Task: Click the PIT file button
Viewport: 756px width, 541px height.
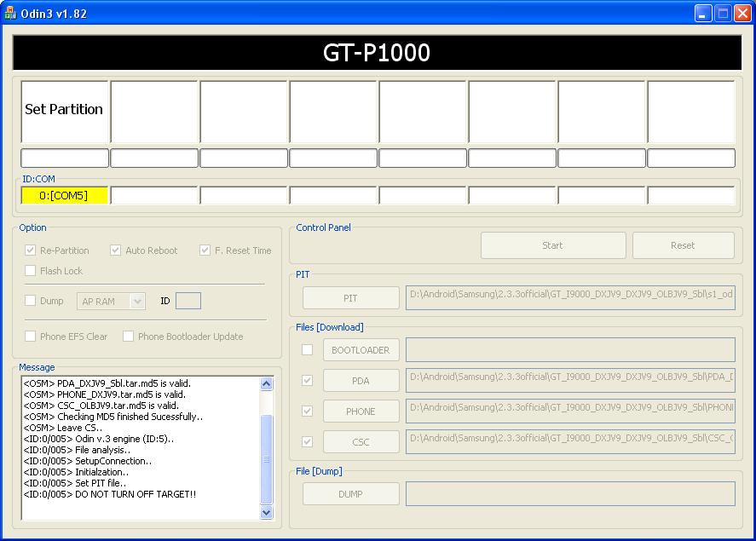Action: 350,298
